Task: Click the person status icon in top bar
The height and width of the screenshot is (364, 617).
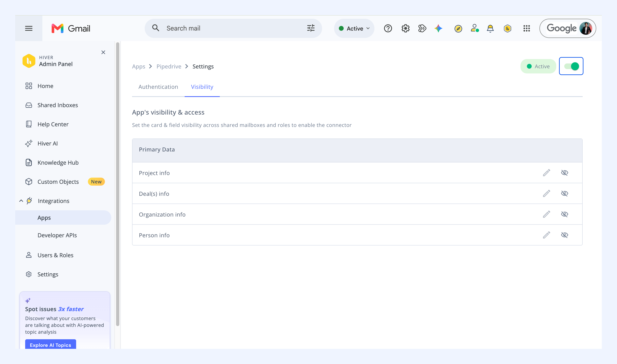Action: coord(475,29)
